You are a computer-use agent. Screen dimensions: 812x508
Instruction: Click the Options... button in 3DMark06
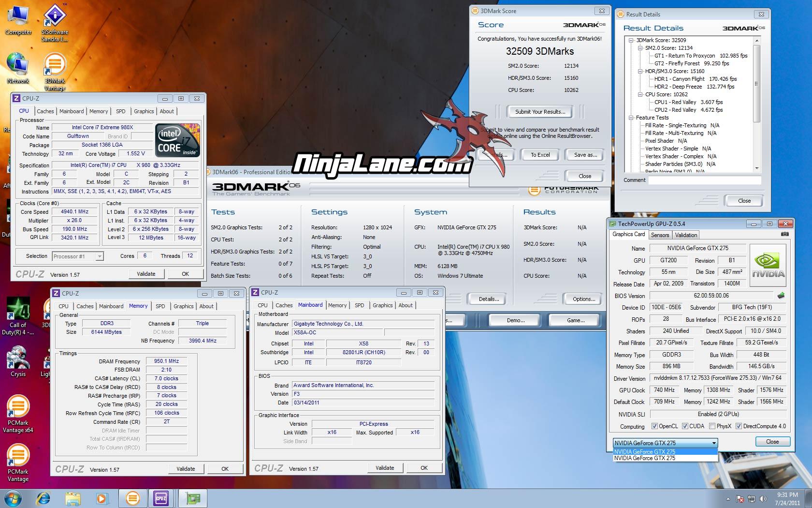click(x=584, y=299)
